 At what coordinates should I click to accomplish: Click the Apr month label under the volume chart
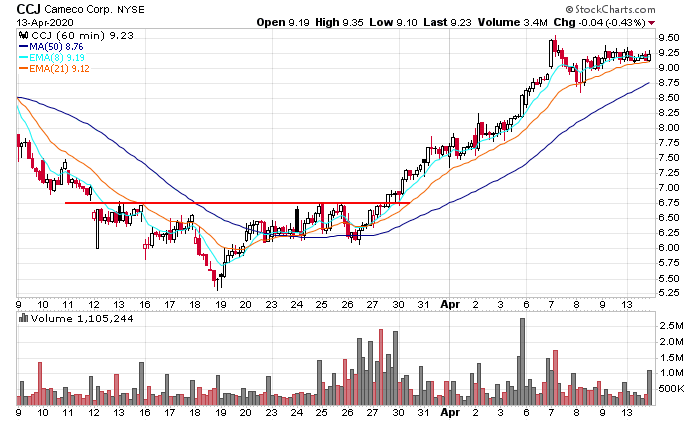[x=450, y=412]
